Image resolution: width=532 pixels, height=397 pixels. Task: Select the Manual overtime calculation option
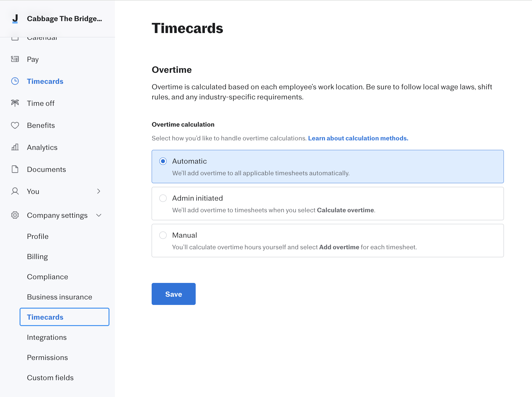click(163, 235)
